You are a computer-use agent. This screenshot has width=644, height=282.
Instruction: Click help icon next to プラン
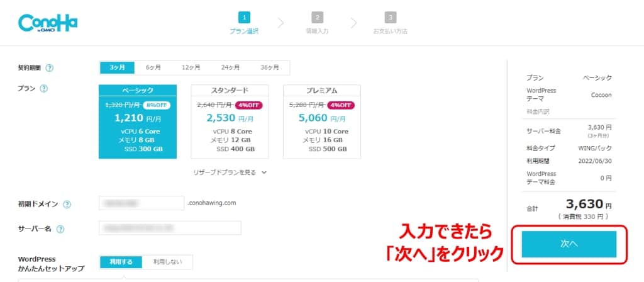[44, 88]
